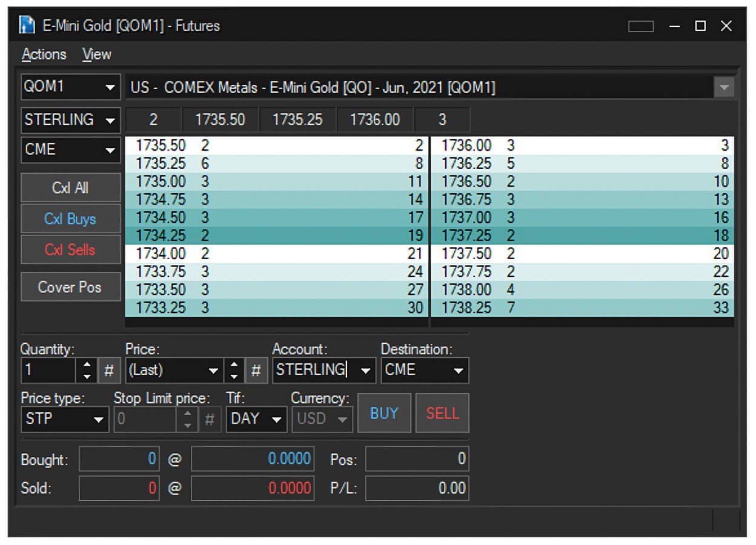Click the Stop Limit price # button
Screen dimensions: 756x545
coord(210,419)
